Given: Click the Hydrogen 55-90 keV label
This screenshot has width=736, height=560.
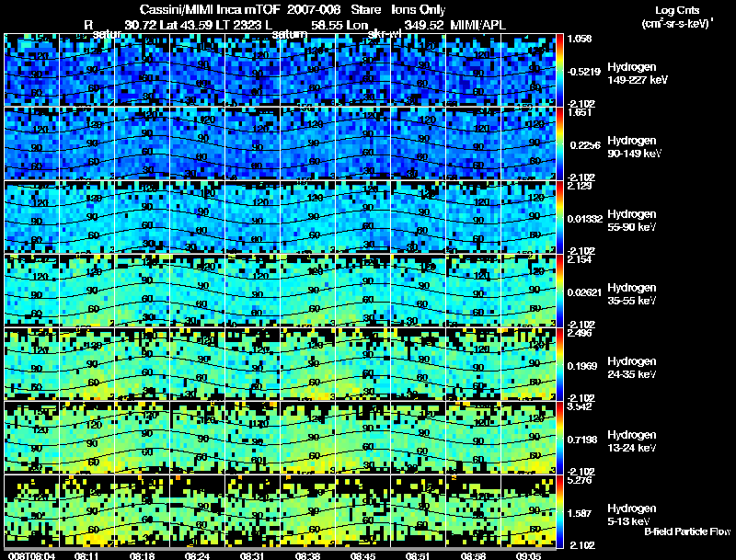Looking at the screenshot, I should pyautogui.click(x=632, y=221).
